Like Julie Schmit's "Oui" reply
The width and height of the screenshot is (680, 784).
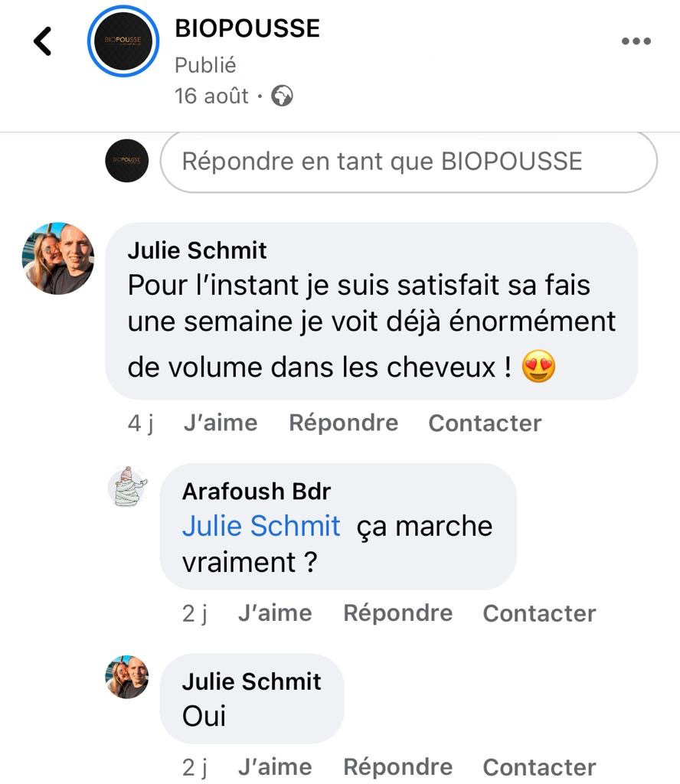pyautogui.click(x=275, y=767)
